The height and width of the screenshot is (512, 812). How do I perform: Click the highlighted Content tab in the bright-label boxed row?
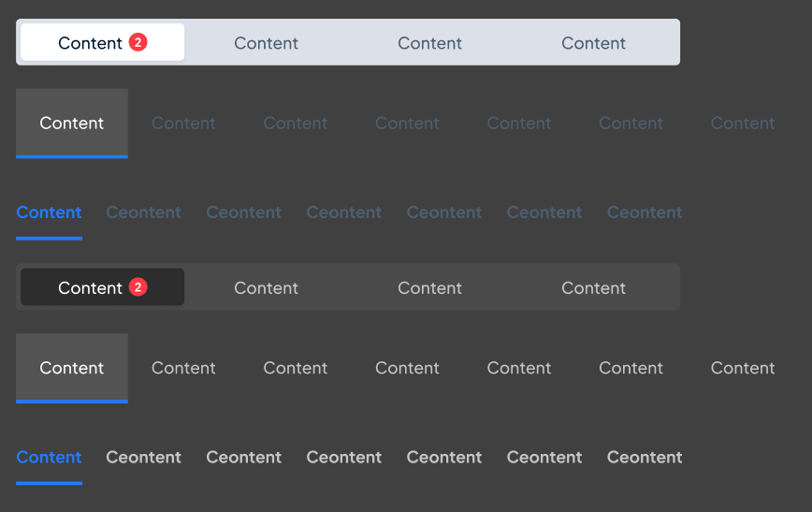(72, 368)
